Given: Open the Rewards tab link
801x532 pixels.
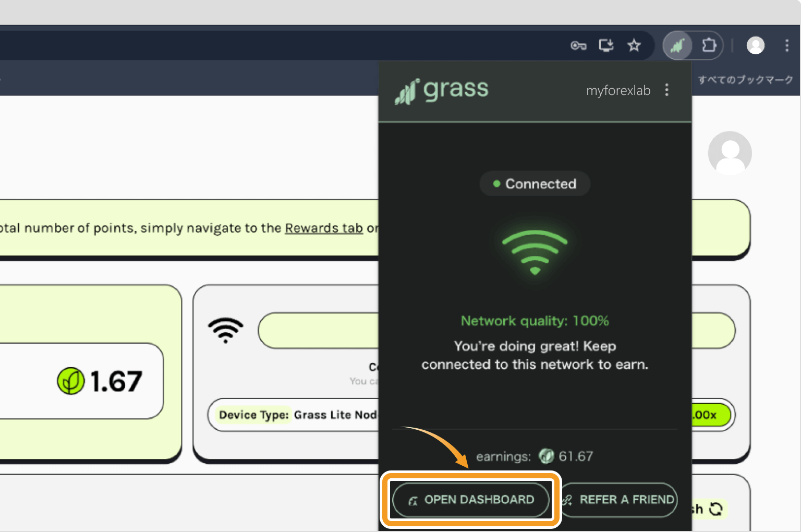Looking at the screenshot, I should (324, 228).
